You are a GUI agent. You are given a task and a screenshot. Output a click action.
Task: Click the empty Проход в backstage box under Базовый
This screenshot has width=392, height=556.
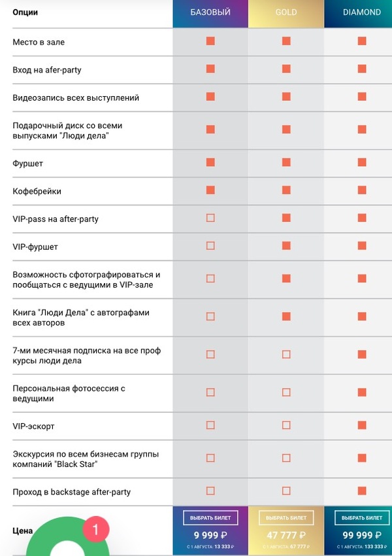click(210, 491)
